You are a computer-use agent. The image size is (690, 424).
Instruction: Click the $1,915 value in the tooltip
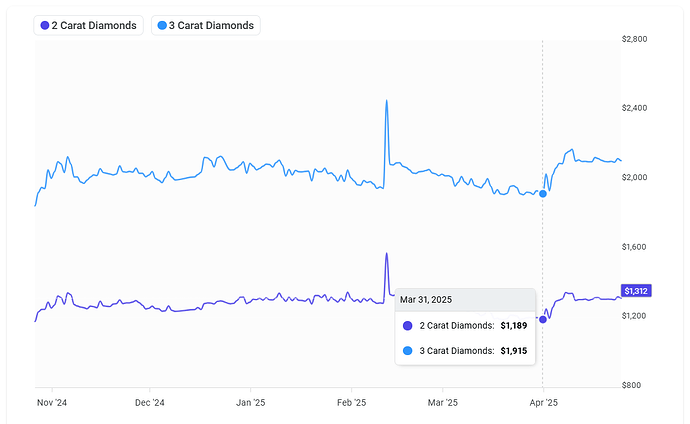click(514, 351)
